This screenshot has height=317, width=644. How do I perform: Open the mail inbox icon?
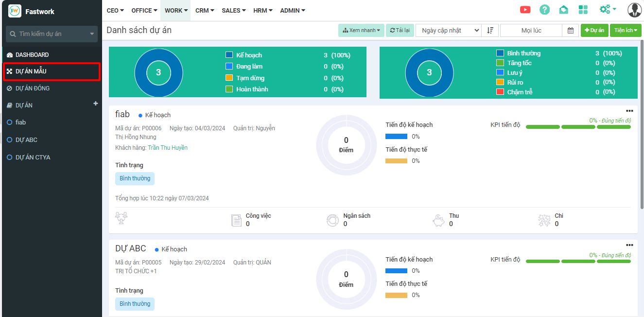pos(564,10)
